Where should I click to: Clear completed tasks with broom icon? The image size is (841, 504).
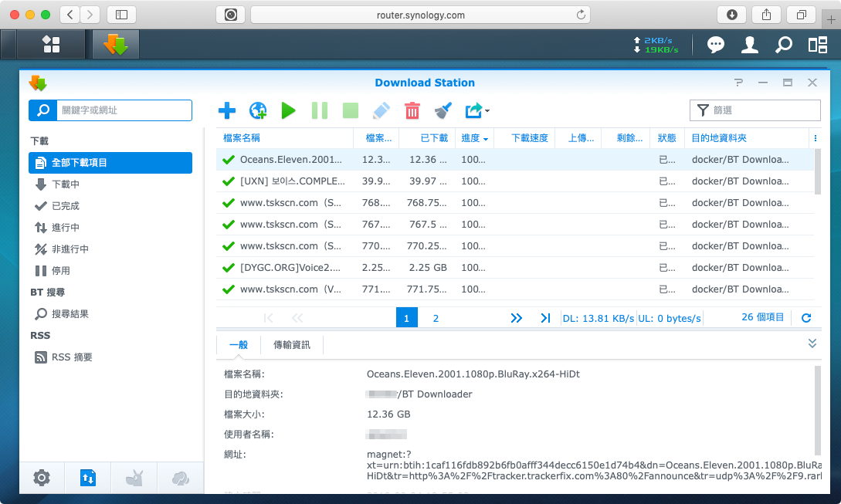(x=443, y=110)
